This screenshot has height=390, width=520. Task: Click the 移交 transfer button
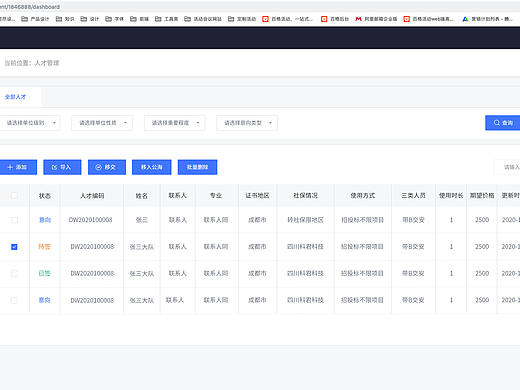tap(107, 167)
